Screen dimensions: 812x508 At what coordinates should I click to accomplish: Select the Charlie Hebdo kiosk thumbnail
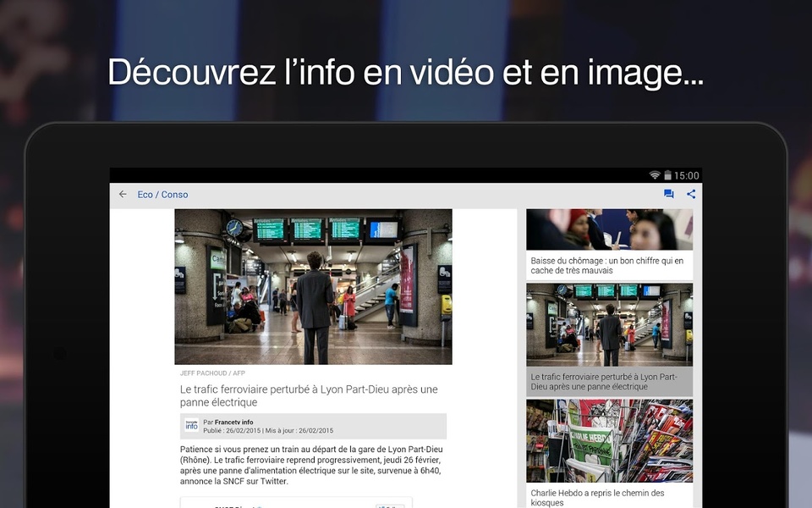point(610,440)
